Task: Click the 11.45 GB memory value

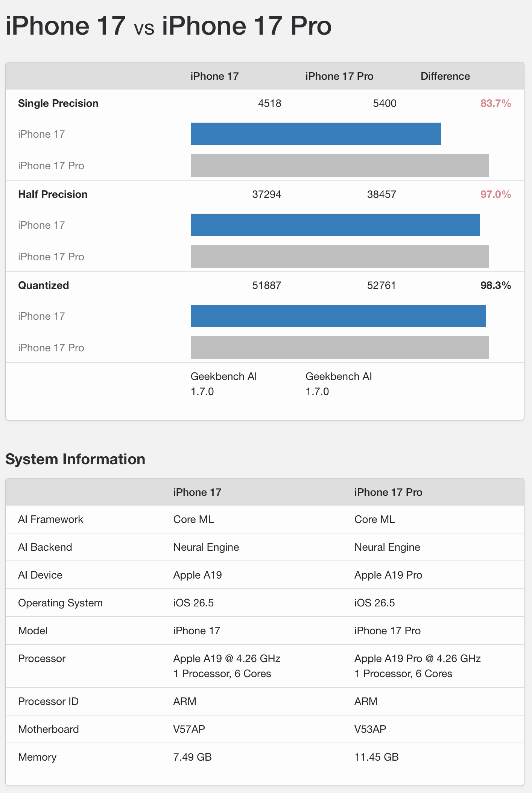Action: [x=377, y=757]
